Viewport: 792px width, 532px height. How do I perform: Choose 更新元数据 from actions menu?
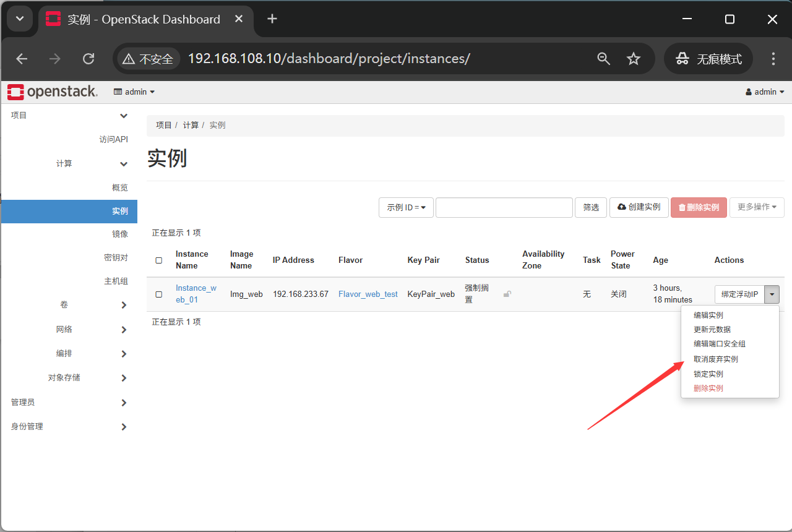(x=712, y=329)
